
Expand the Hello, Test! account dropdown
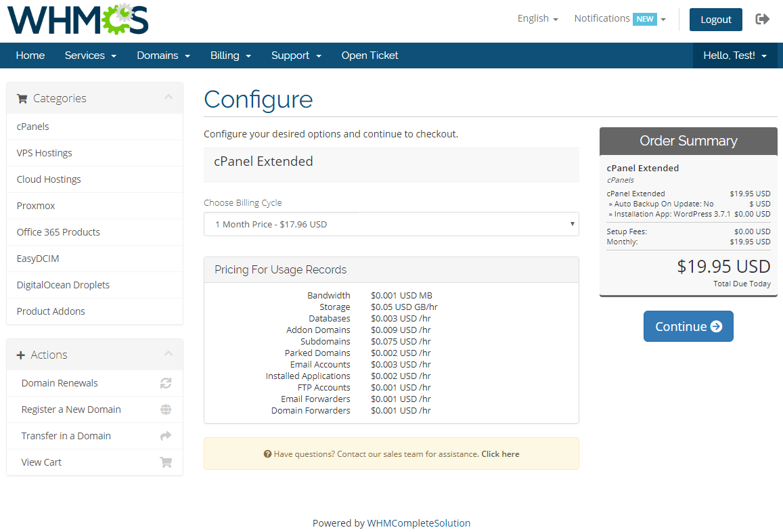(735, 55)
